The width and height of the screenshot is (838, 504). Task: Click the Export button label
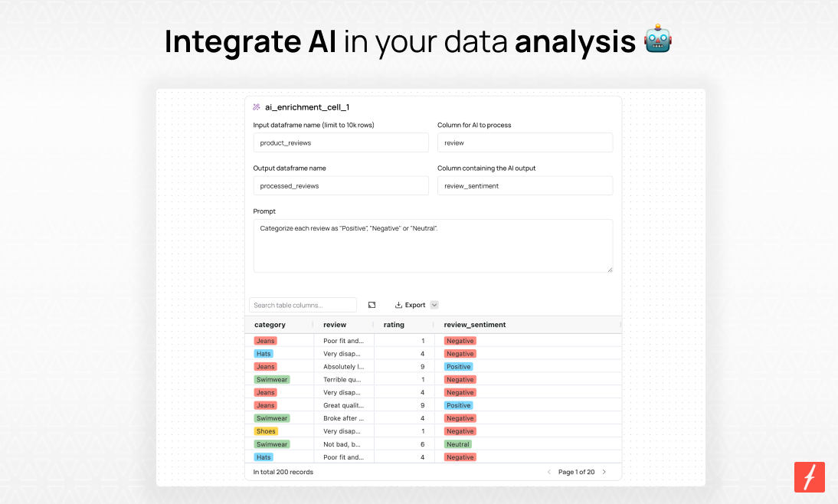[415, 305]
